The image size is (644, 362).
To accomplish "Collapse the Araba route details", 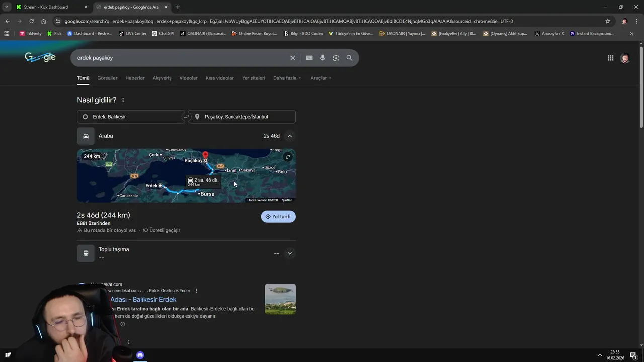I will tap(289, 136).
